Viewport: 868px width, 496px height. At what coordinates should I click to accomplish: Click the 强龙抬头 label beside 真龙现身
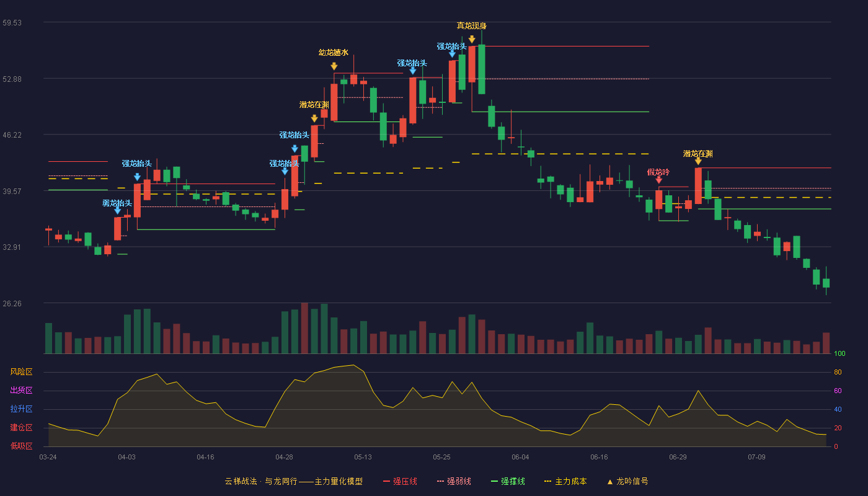tap(451, 46)
